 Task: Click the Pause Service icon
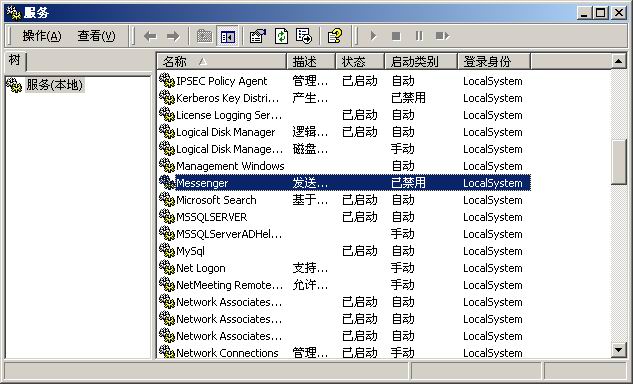click(x=419, y=36)
